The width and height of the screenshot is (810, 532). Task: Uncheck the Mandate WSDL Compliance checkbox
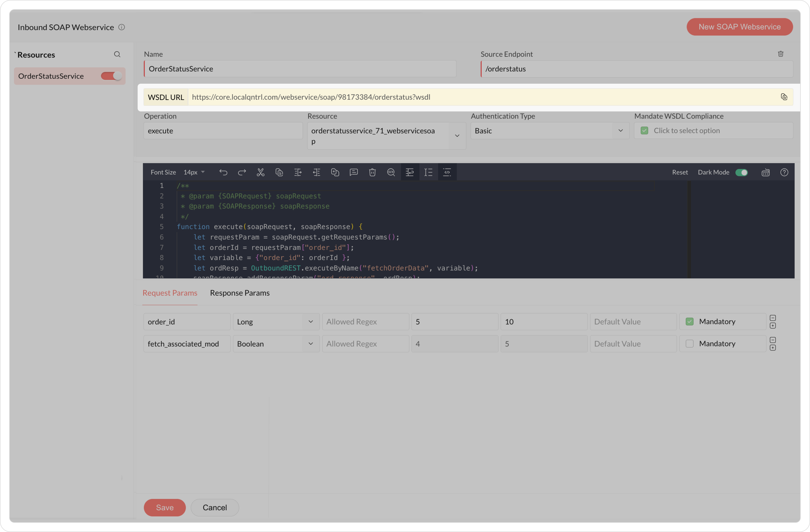[x=644, y=131]
